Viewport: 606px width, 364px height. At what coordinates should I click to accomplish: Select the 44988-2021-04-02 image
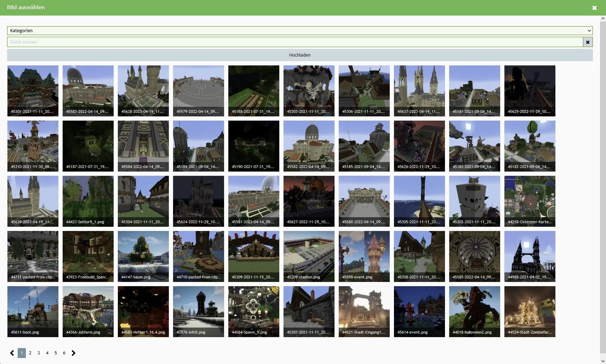click(530, 256)
